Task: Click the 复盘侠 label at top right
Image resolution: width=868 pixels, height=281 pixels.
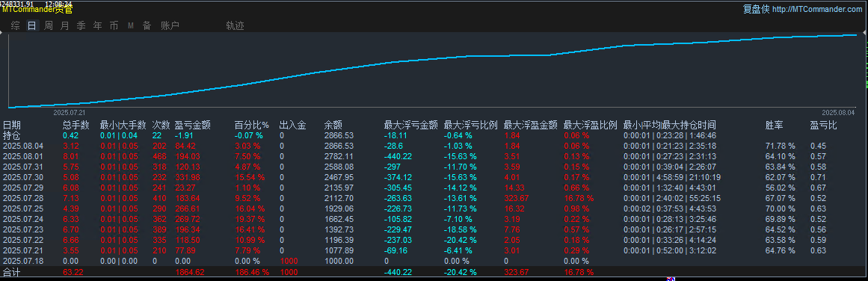Action: (756, 10)
